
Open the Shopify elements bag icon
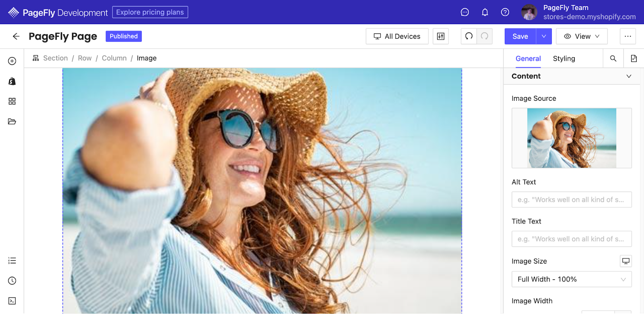tap(12, 81)
